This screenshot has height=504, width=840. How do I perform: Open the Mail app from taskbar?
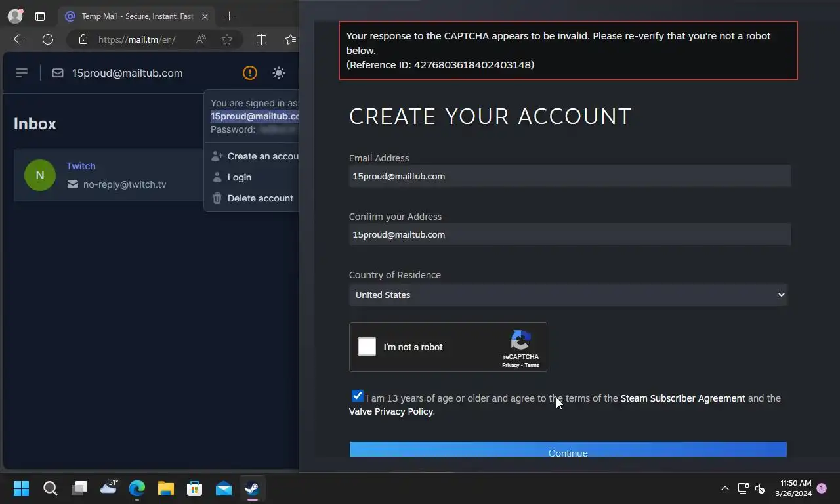(223, 488)
